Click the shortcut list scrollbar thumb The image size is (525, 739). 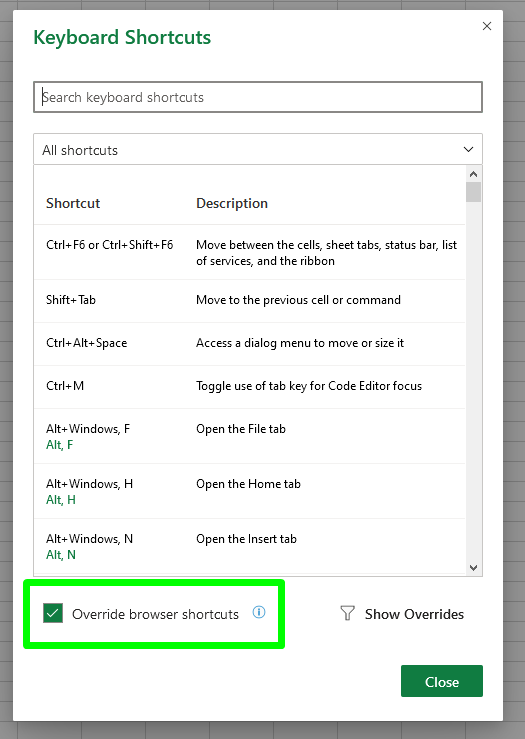(x=474, y=192)
